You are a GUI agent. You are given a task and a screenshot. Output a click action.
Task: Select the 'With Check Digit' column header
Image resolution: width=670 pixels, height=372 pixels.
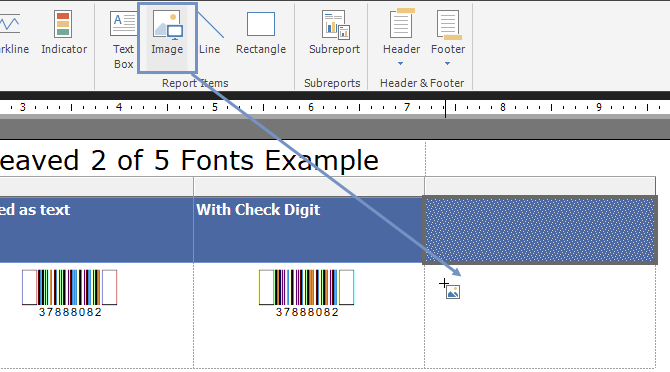tap(309, 230)
